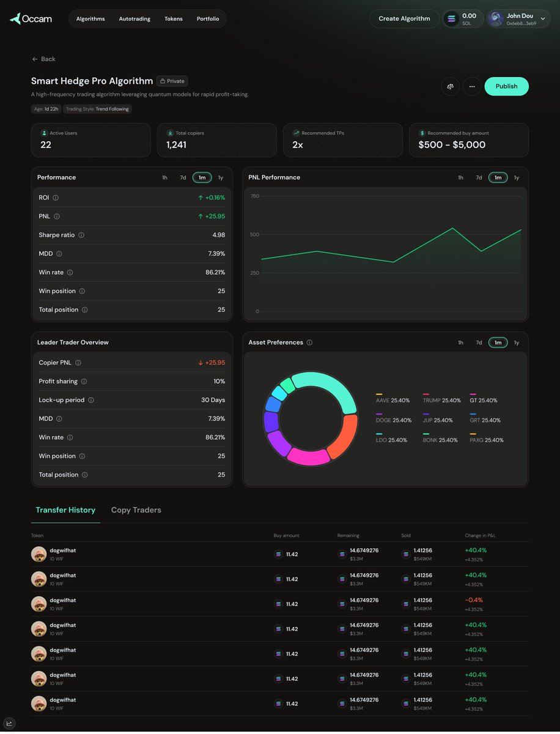
Task: Open the three-dot more options menu
Action: click(x=472, y=86)
